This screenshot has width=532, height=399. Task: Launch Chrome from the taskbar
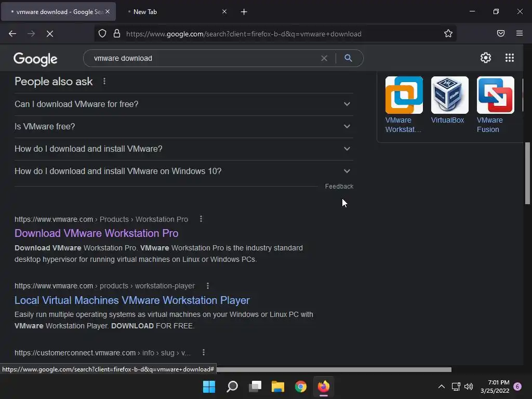pos(301,387)
